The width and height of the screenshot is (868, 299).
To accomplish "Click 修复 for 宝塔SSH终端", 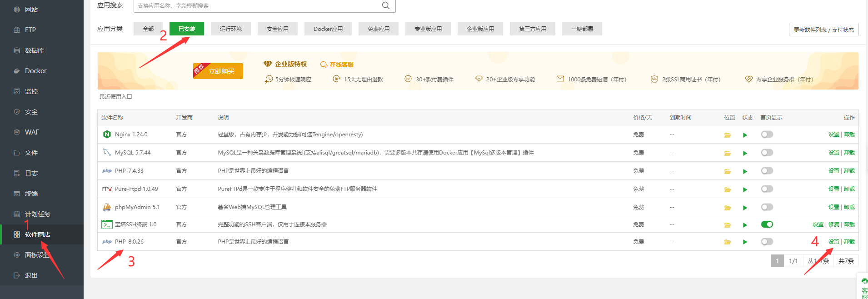I will pyautogui.click(x=833, y=224).
